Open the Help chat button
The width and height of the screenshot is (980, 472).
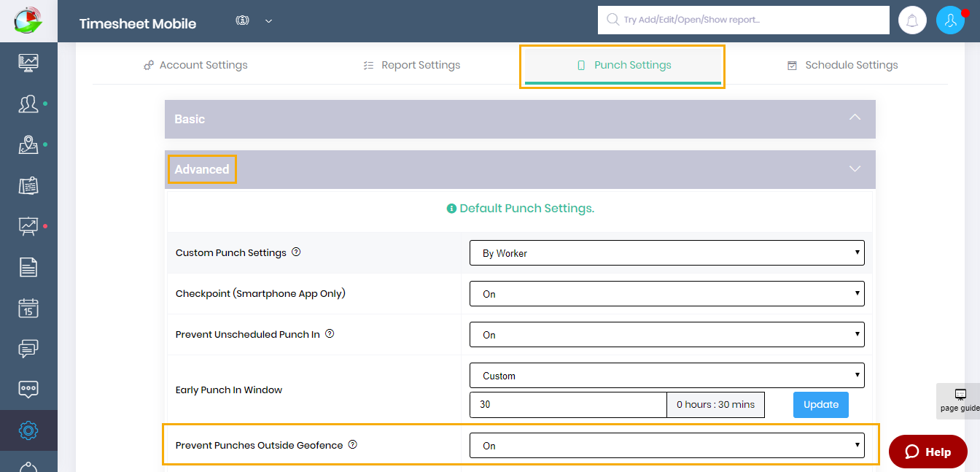[x=928, y=452]
